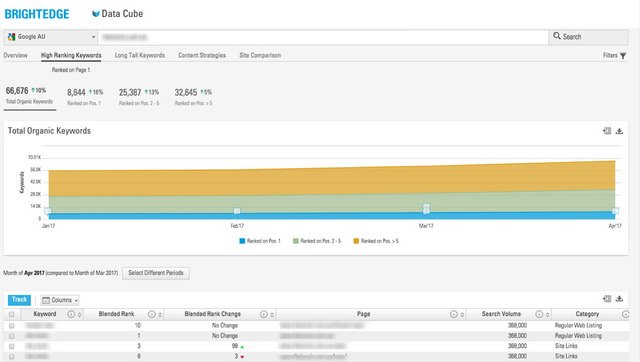Screen dimensions: 640x362
Task: Open the Filters funnel icon
Action: click(623, 56)
